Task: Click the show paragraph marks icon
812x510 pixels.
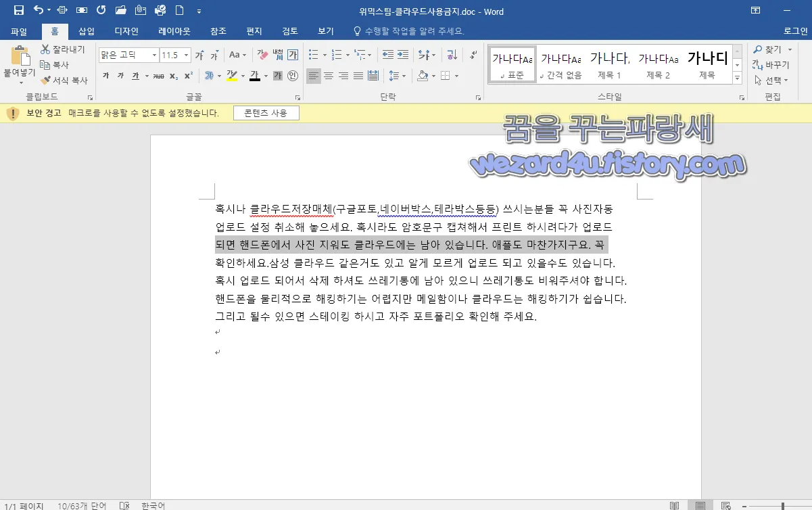Action: [x=473, y=55]
